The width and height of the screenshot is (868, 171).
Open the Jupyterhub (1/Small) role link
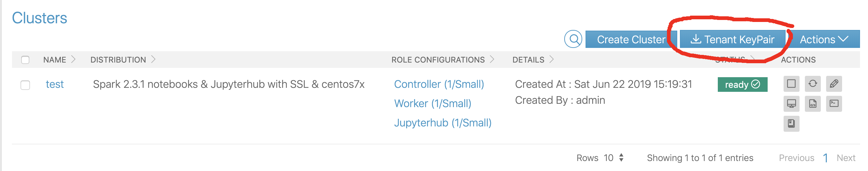[x=442, y=123]
